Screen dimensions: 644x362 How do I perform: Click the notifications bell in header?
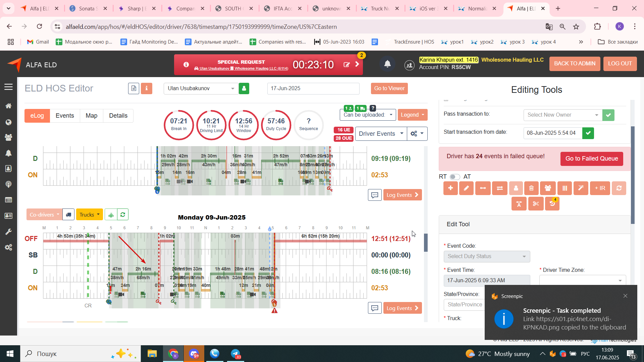coord(387,64)
